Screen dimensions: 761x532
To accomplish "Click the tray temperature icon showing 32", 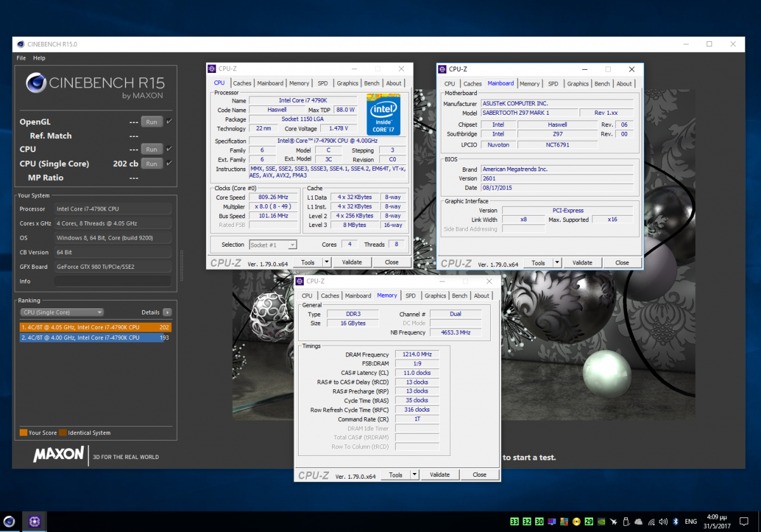I will (x=526, y=521).
